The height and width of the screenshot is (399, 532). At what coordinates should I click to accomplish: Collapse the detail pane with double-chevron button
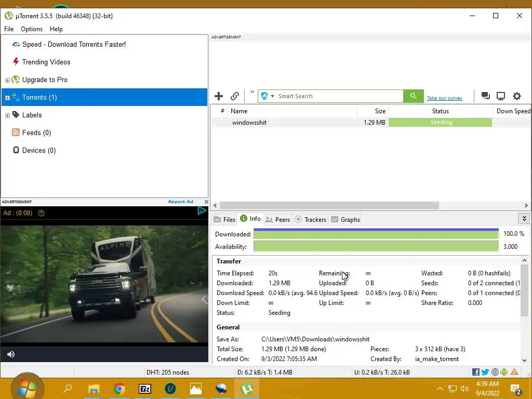[524, 219]
